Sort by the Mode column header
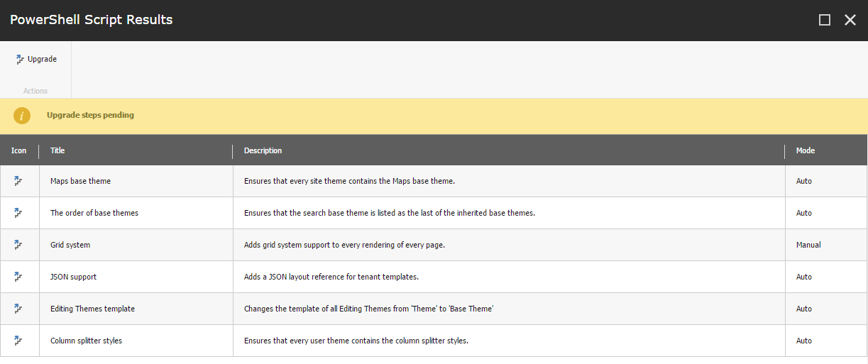The height and width of the screenshot is (364, 868). pos(806,150)
